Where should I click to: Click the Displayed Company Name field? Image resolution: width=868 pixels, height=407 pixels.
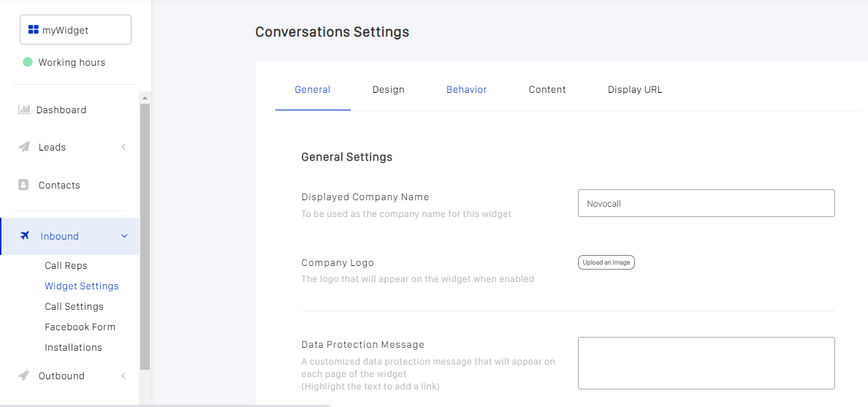pyautogui.click(x=706, y=203)
